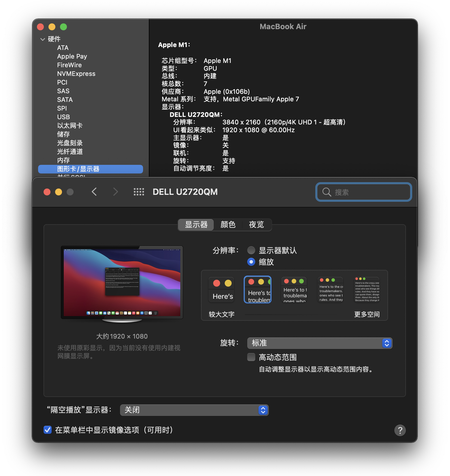The image size is (450, 476).
Task: Select the largest text scaling thumbnail
Action: tap(221, 290)
